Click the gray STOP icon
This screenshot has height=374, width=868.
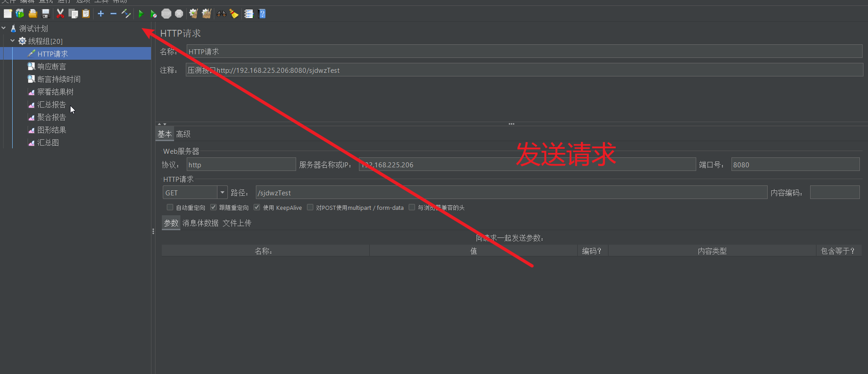[166, 14]
